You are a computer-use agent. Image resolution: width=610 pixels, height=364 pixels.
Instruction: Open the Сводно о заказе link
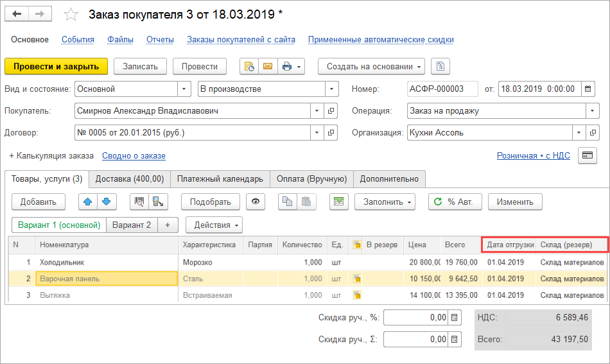(x=134, y=156)
